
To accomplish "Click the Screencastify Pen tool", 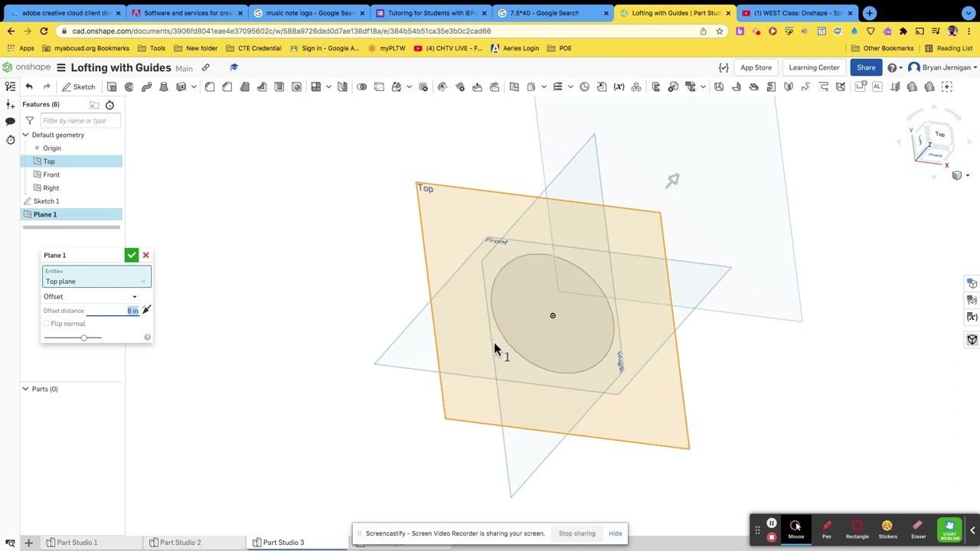I will [x=827, y=529].
